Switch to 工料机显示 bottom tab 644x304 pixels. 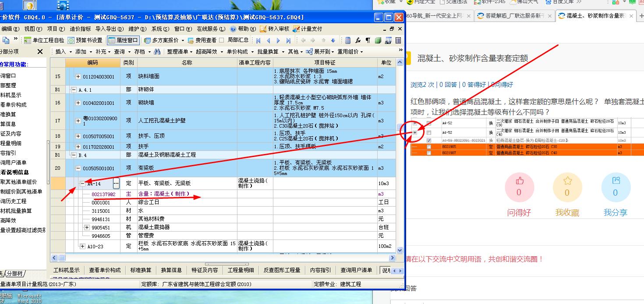[x=66, y=270]
